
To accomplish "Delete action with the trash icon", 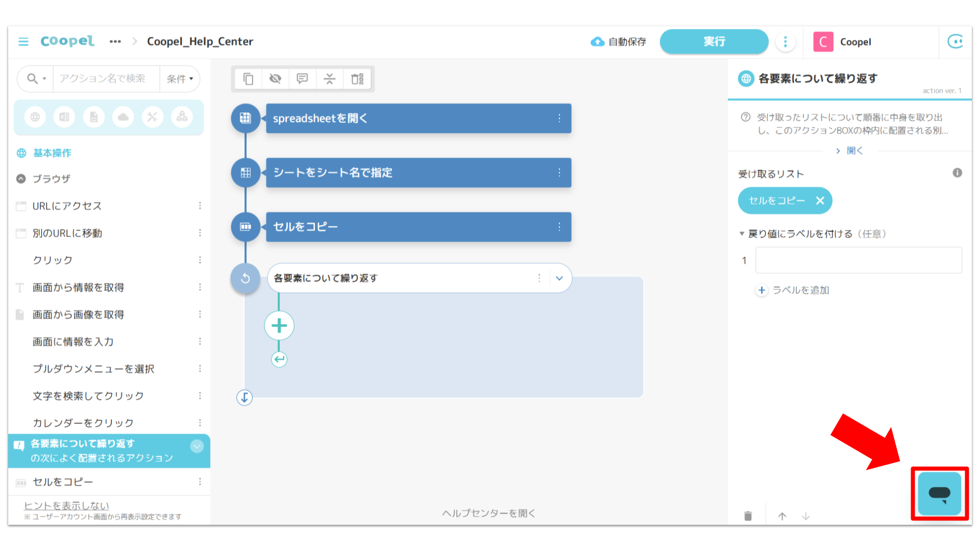I will tap(748, 516).
